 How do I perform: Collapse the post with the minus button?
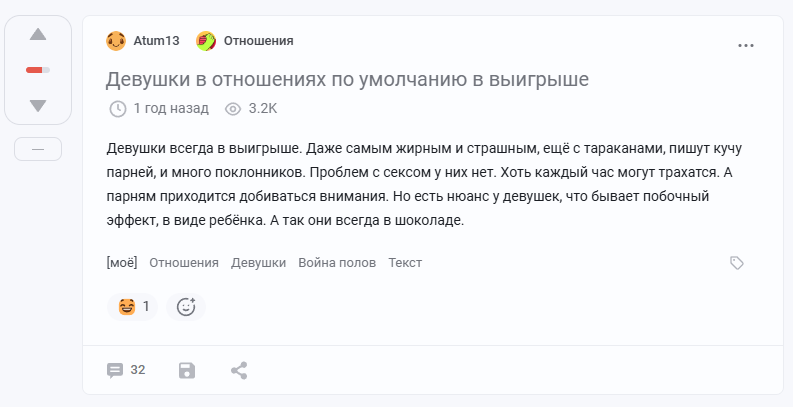tap(38, 149)
